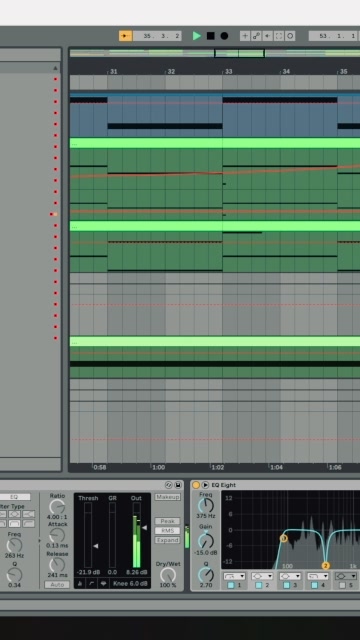This screenshot has width=360, height=640.
Task: Toggle MIDI Arrangement Overdub plus button
Action: [x=245, y=36]
